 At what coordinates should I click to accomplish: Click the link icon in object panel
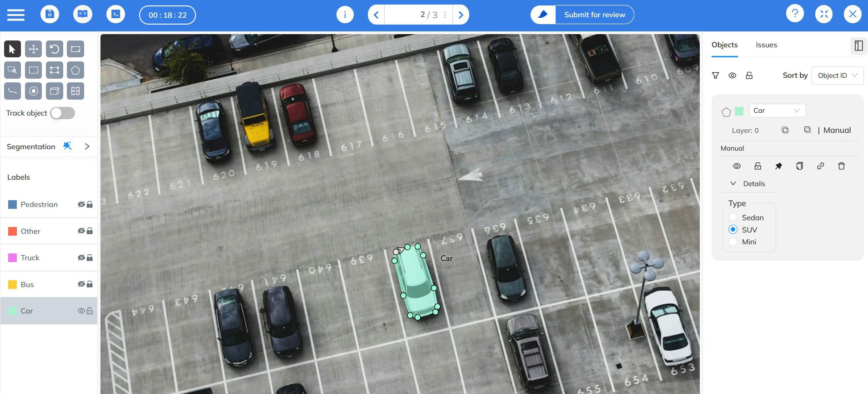point(820,166)
